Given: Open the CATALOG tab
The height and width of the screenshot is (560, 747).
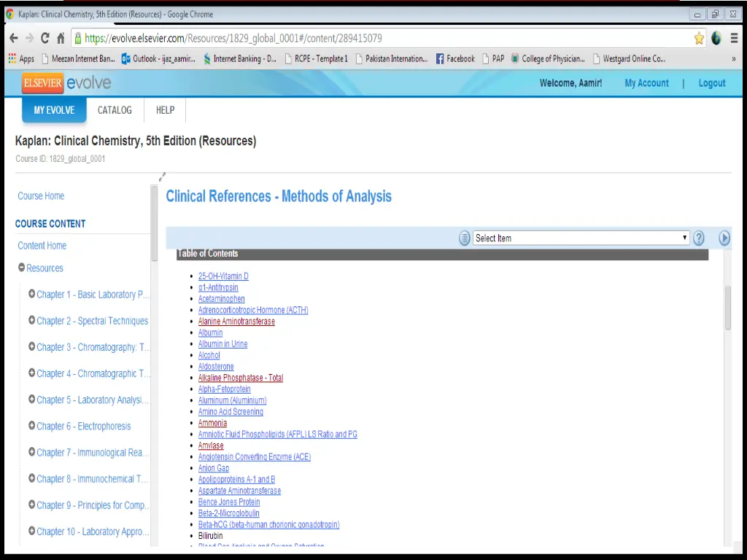Looking at the screenshot, I should [x=115, y=110].
